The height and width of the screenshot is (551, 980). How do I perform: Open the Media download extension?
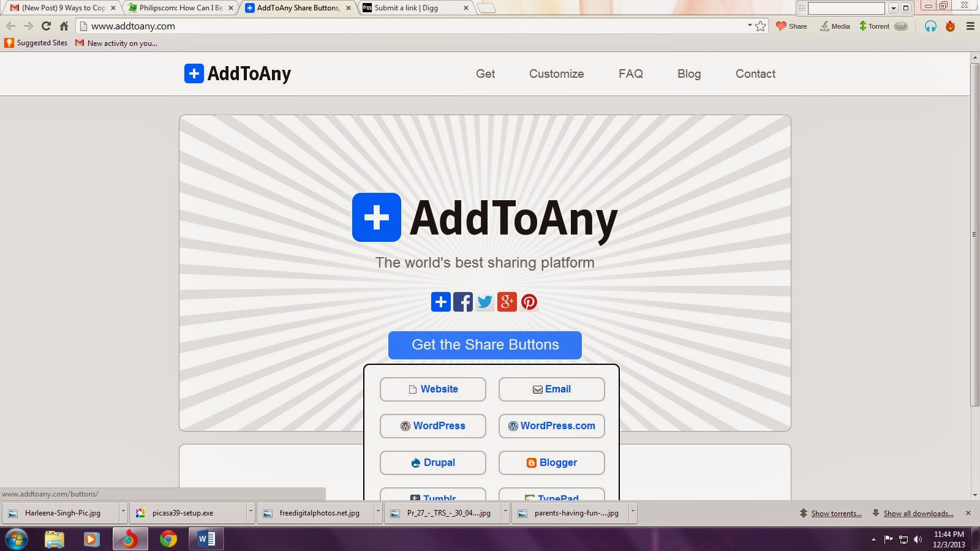tap(835, 26)
